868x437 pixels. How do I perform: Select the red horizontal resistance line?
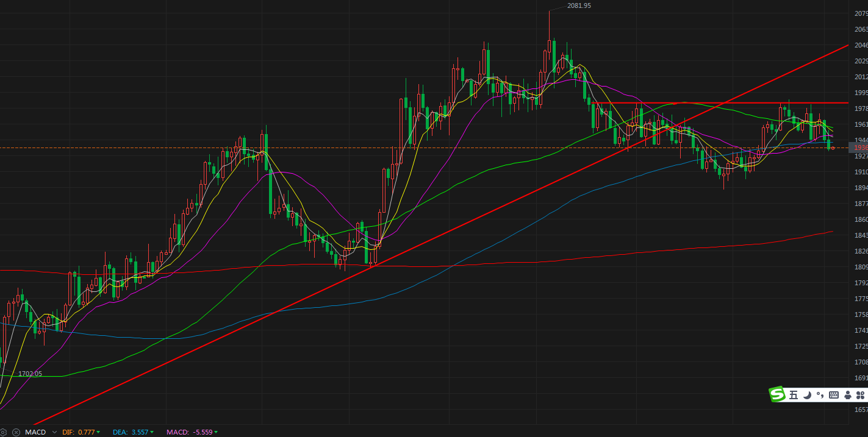732,103
